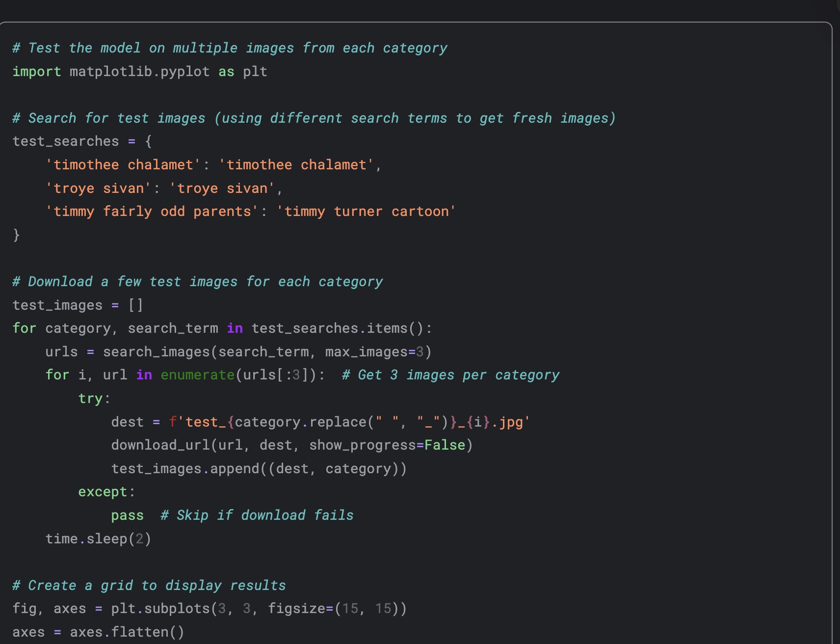Screen dimensions: 840x644
Task: Click the 'timmy fairly odd parents' key
Action: (x=152, y=212)
